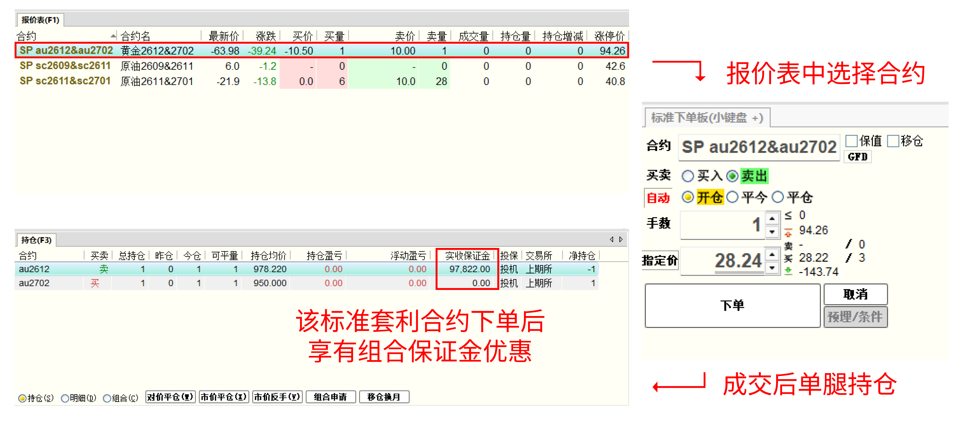The width and height of the screenshot is (980, 436).
Task: Select the 明细(D) radio option
Action: point(78,398)
